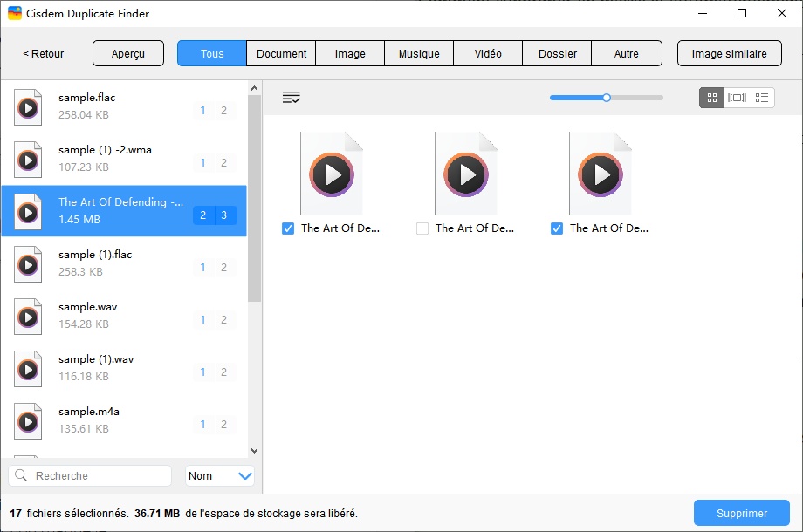The height and width of the screenshot is (532, 803).
Task: Select the sample.wav file icon
Action: coord(28,317)
